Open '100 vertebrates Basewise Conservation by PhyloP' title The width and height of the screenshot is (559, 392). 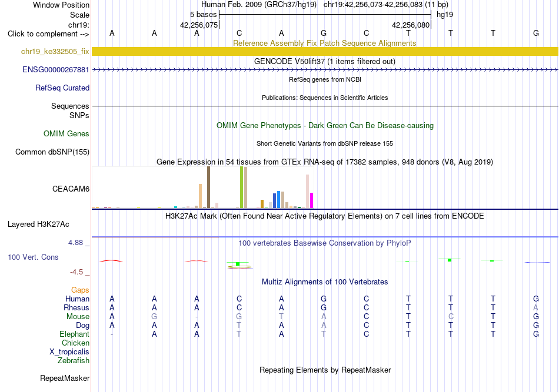click(x=325, y=243)
